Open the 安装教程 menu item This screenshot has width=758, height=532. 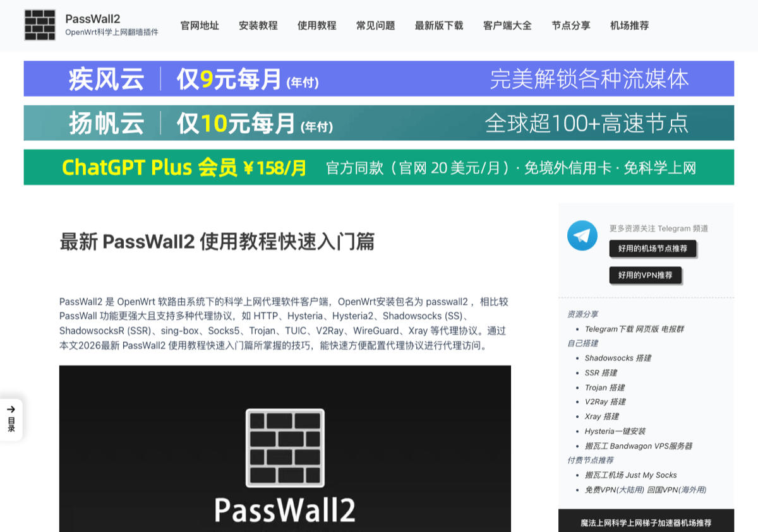pos(258,26)
